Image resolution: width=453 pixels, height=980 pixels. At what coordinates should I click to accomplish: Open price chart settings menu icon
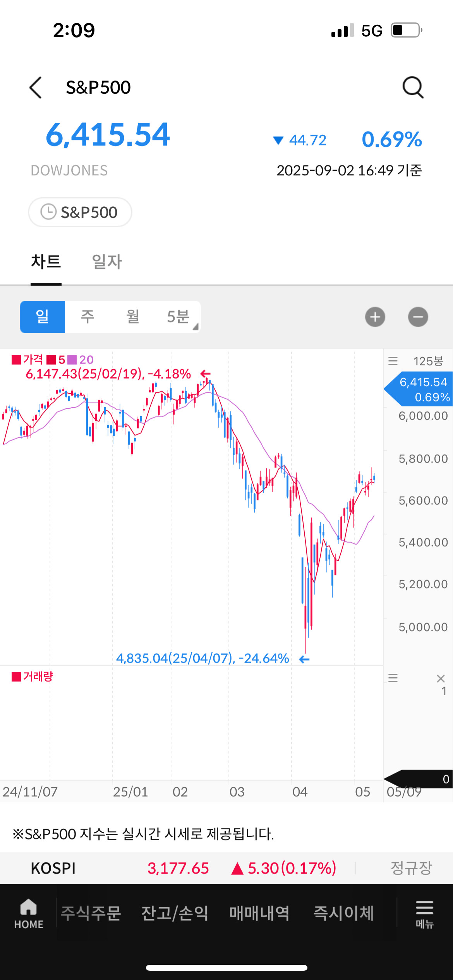(393, 361)
